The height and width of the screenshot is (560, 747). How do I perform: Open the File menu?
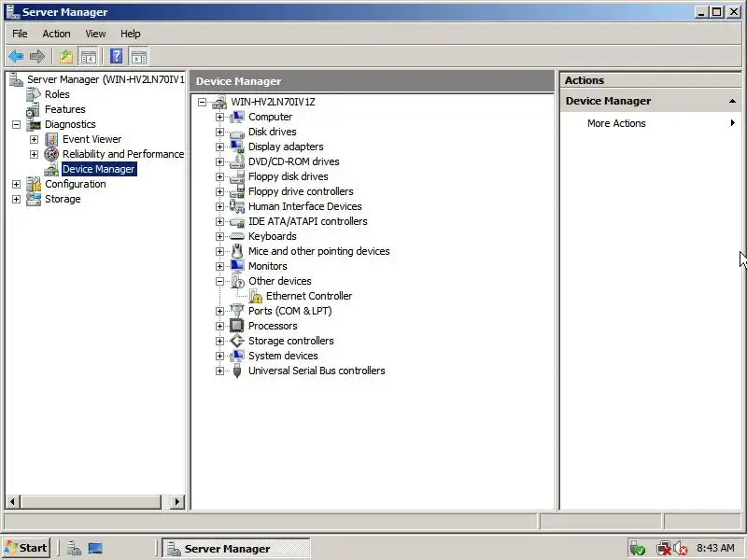click(x=20, y=34)
